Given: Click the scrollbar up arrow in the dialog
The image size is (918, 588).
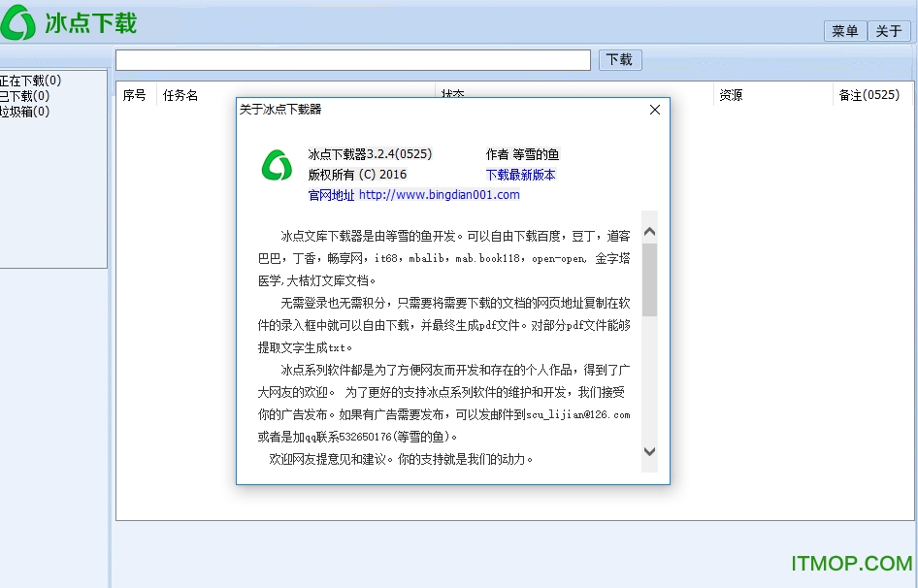Looking at the screenshot, I should 650,231.
